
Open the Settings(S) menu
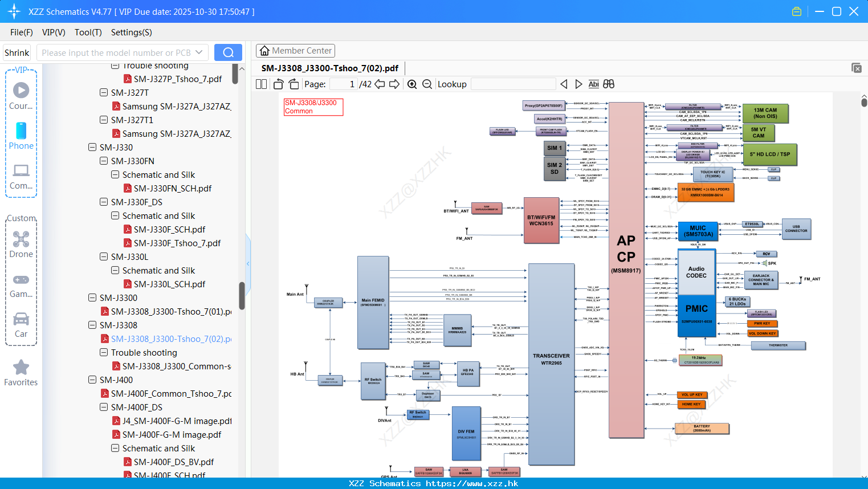point(132,32)
